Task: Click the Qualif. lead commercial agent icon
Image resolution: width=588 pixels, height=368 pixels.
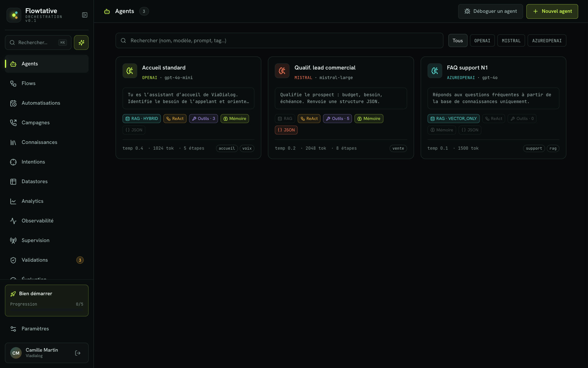Action: coord(282,71)
